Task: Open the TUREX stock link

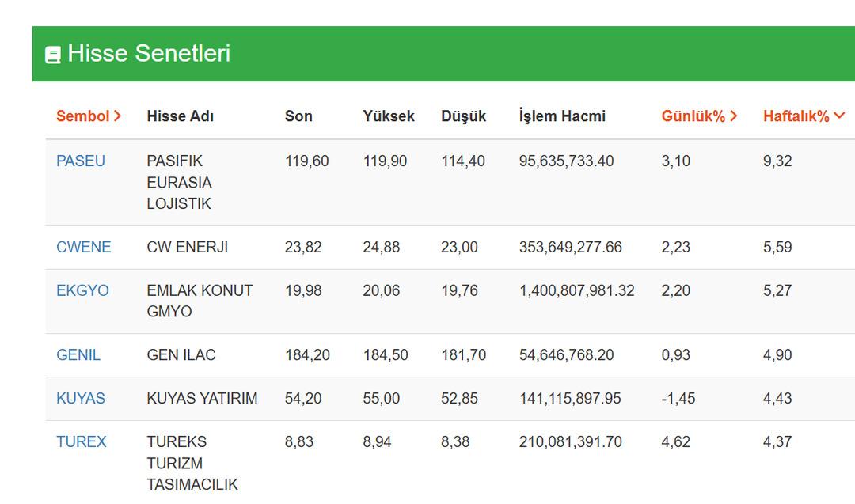Action: click(81, 442)
